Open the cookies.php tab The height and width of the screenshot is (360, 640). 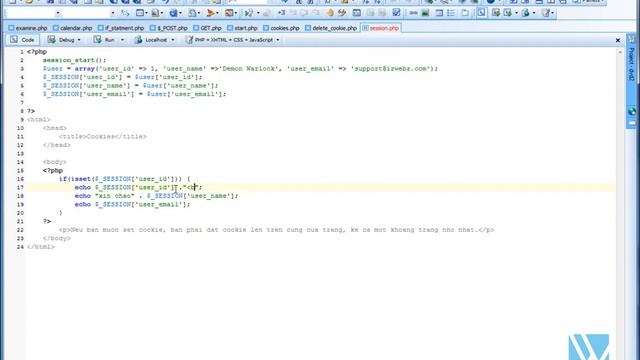click(x=281, y=28)
